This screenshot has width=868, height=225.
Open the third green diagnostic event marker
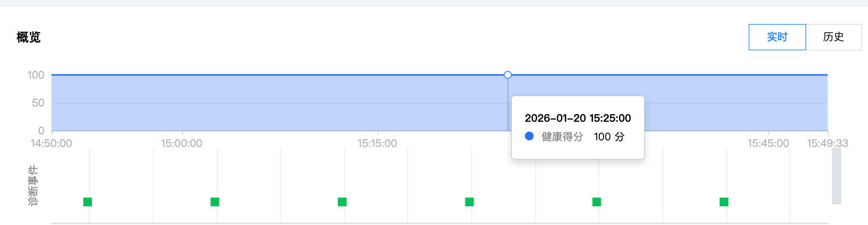(x=342, y=202)
